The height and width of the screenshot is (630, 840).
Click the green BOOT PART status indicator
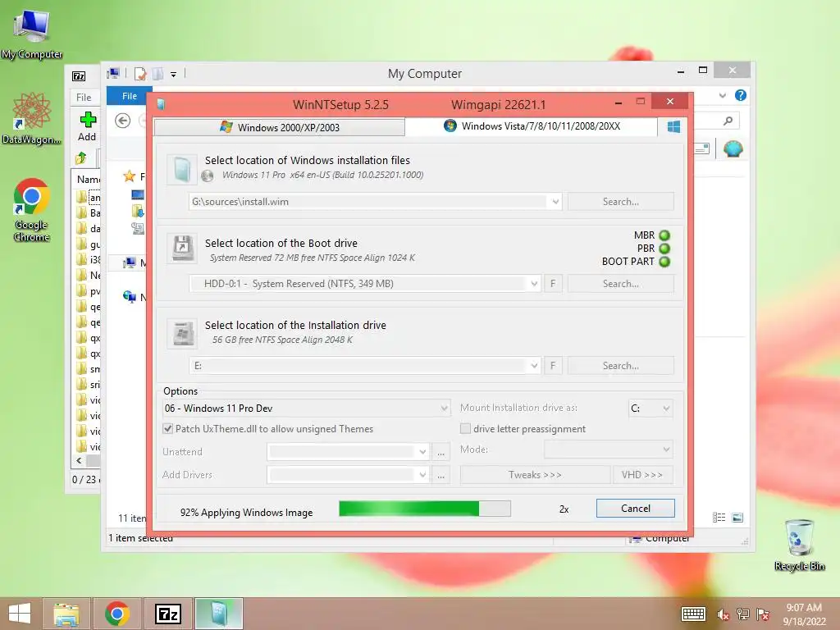664,262
